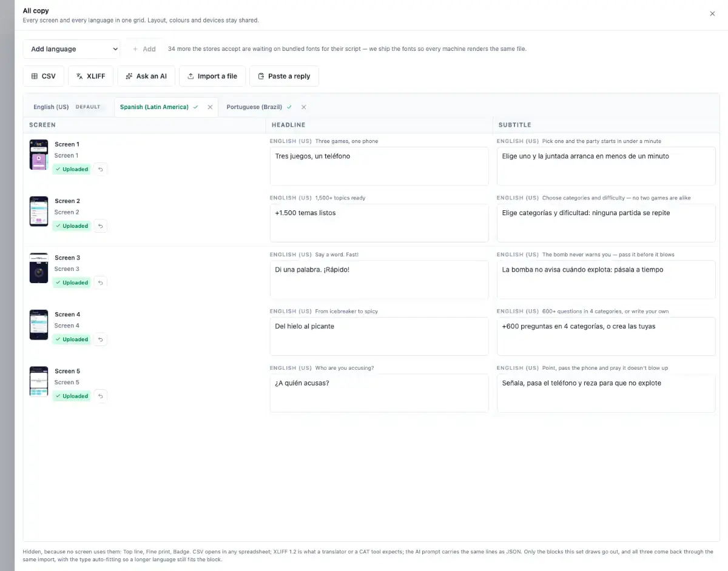Open the Screen 5 thumbnail

[39, 381]
